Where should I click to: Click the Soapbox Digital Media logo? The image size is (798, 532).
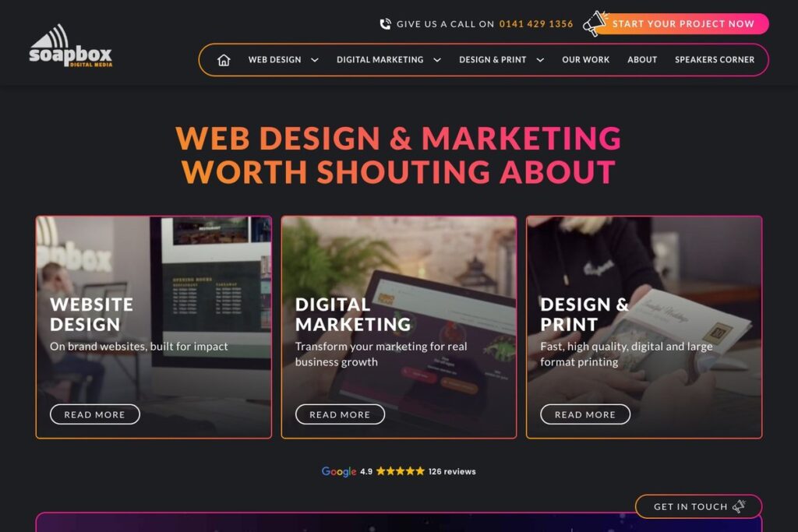click(x=70, y=45)
